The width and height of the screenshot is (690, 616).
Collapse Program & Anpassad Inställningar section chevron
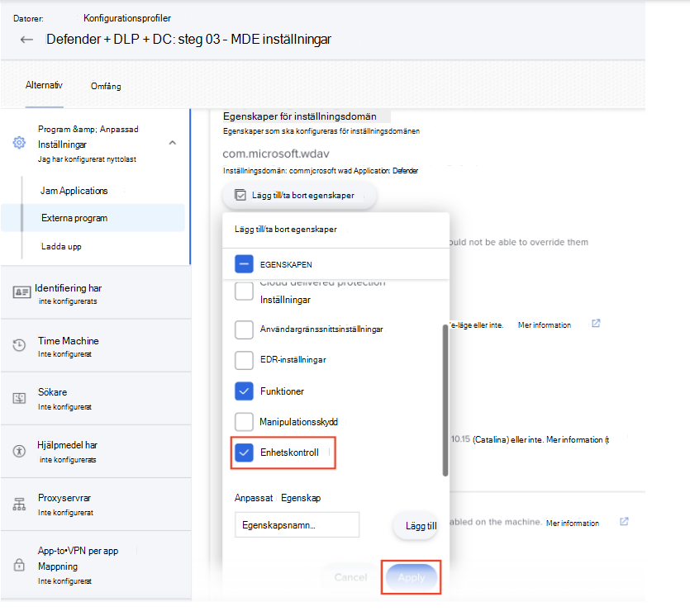click(x=173, y=143)
